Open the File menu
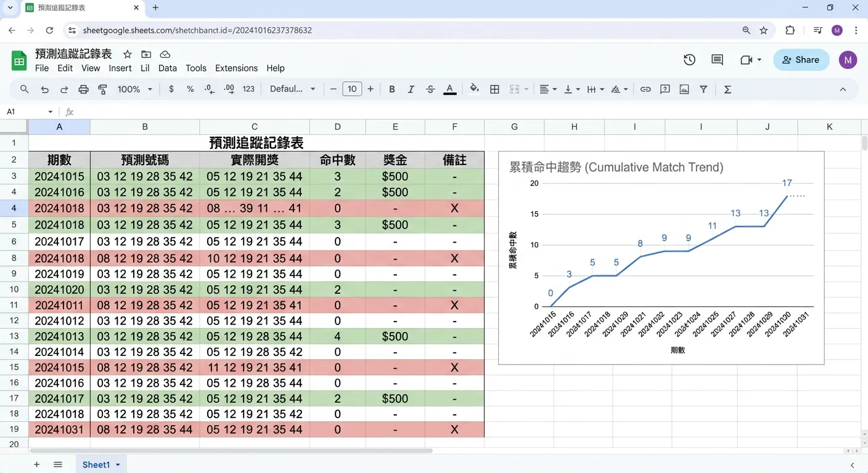The height and width of the screenshot is (473, 868). tap(42, 68)
